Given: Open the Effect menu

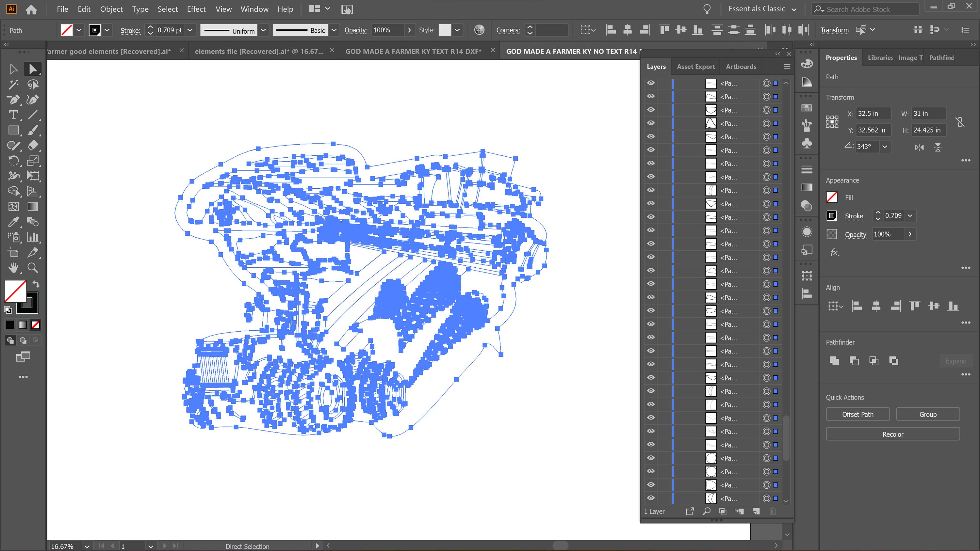Looking at the screenshot, I should coord(196,9).
